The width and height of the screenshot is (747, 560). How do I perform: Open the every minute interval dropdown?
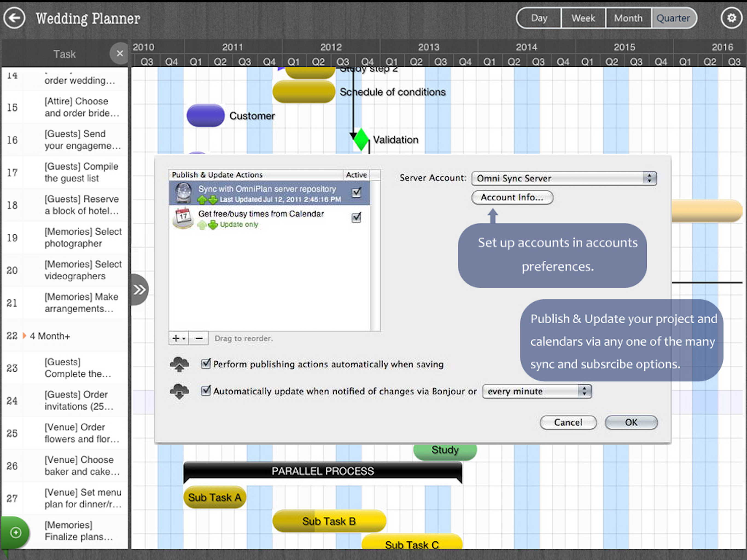537,392
